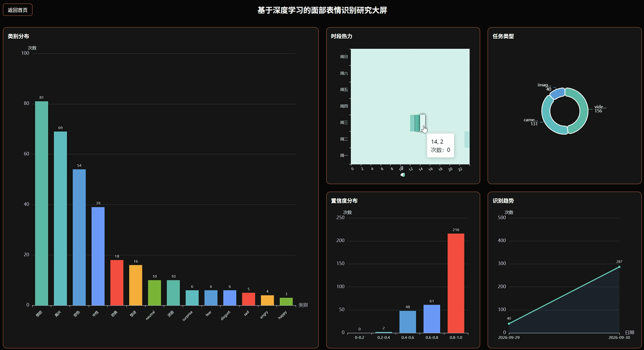Click the 返回首页 button

18,10
